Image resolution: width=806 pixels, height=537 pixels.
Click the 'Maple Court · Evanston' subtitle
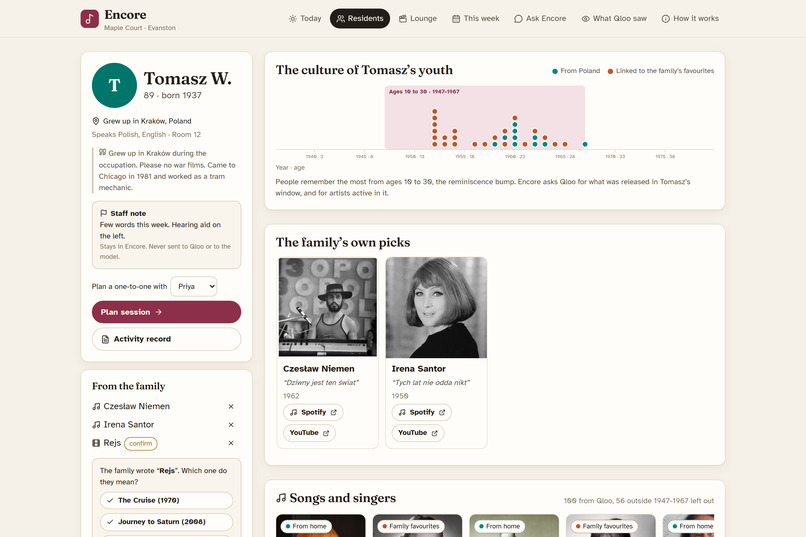pos(140,28)
